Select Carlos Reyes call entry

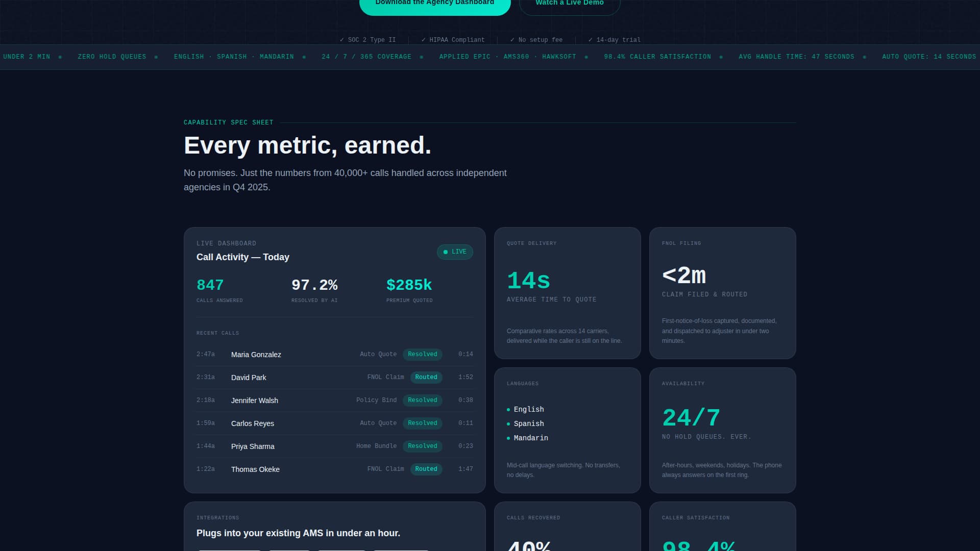point(335,423)
